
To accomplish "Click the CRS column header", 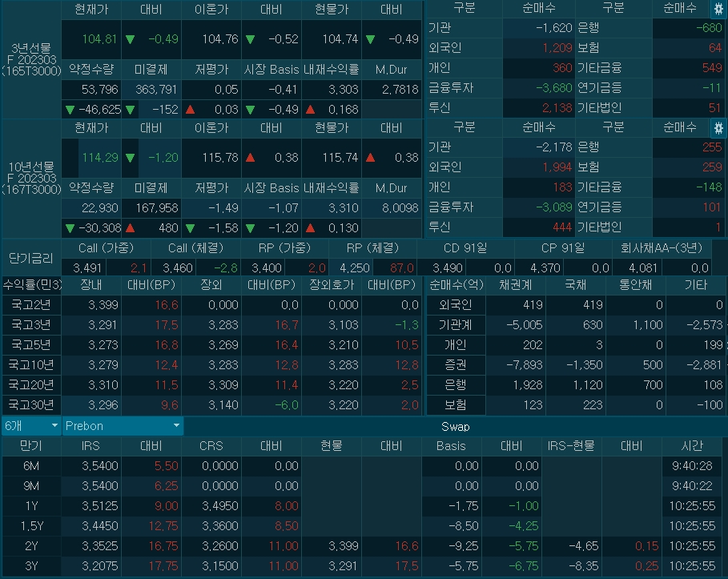I will coord(211,446).
